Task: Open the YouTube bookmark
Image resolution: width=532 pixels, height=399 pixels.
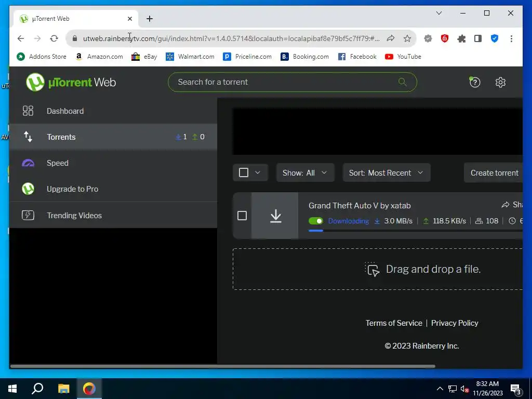Action: 403,57
